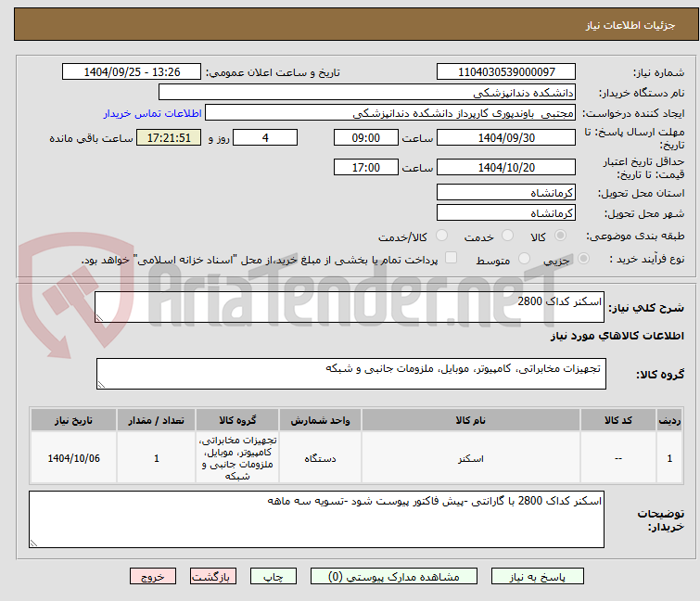Select the کالا/خدمت radio button
Screen dimensions: 700x601
coord(441,236)
